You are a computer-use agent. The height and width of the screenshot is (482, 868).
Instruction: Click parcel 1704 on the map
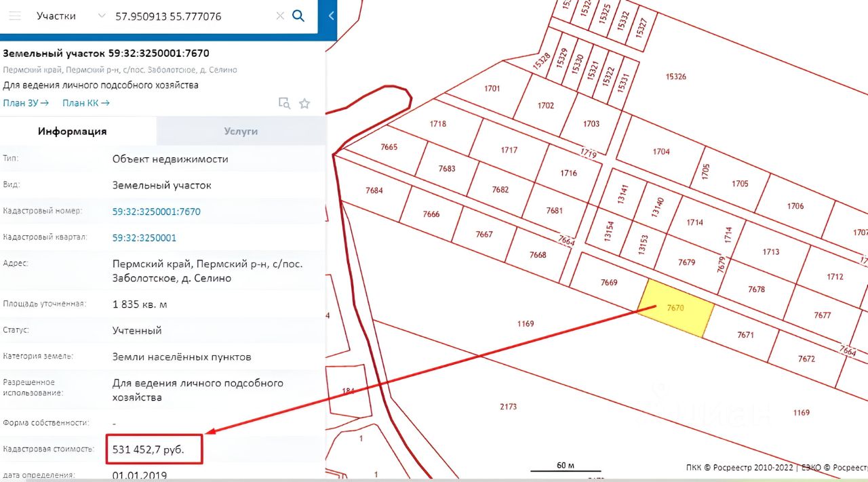[660, 151]
